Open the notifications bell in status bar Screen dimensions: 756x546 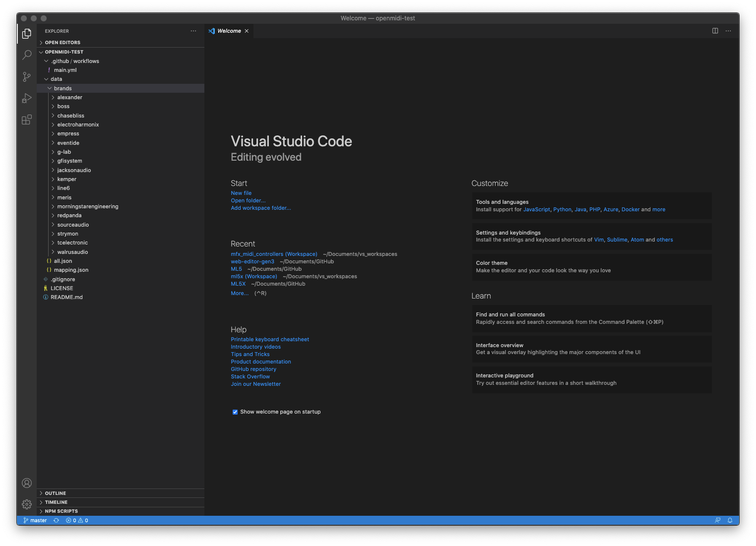pyautogui.click(x=730, y=520)
